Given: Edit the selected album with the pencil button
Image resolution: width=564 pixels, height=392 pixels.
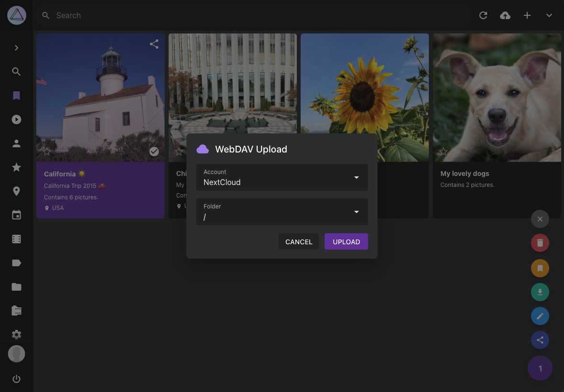Looking at the screenshot, I should click(x=540, y=316).
